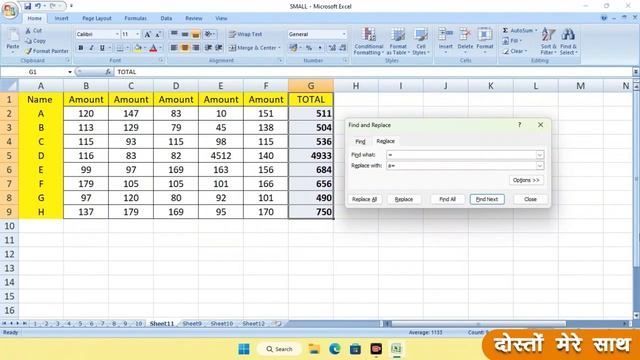
Task: Open the Font name dropdown (Calibri)
Action: coord(117,34)
